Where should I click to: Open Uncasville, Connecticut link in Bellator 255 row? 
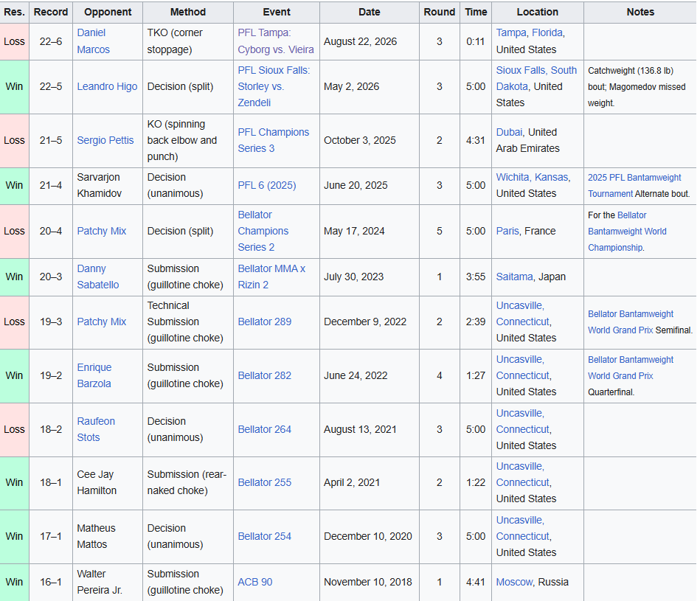tap(523, 474)
